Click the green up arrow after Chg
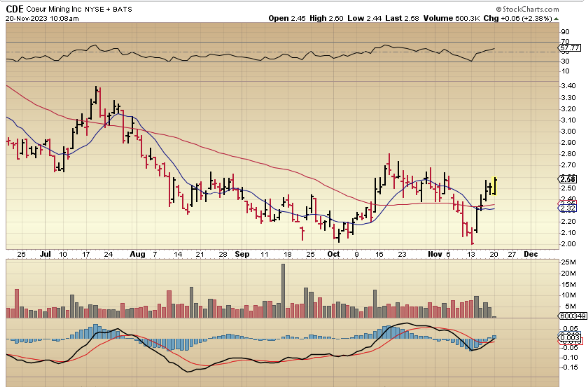588x387 pixels. [x=556, y=19]
